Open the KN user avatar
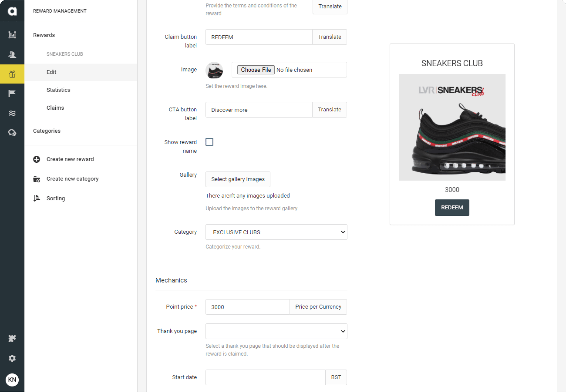 (12, 380)
